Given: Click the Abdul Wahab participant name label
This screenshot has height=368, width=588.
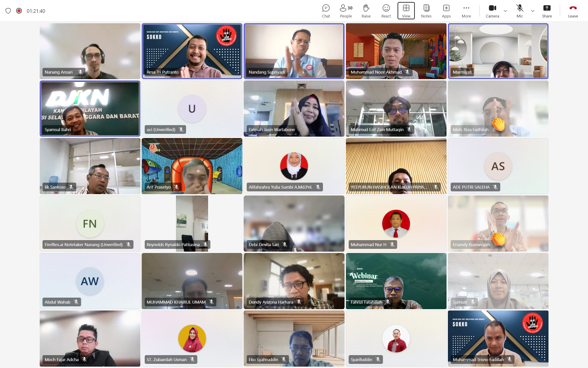Looking at the screenshot, I should click(57, 302).
